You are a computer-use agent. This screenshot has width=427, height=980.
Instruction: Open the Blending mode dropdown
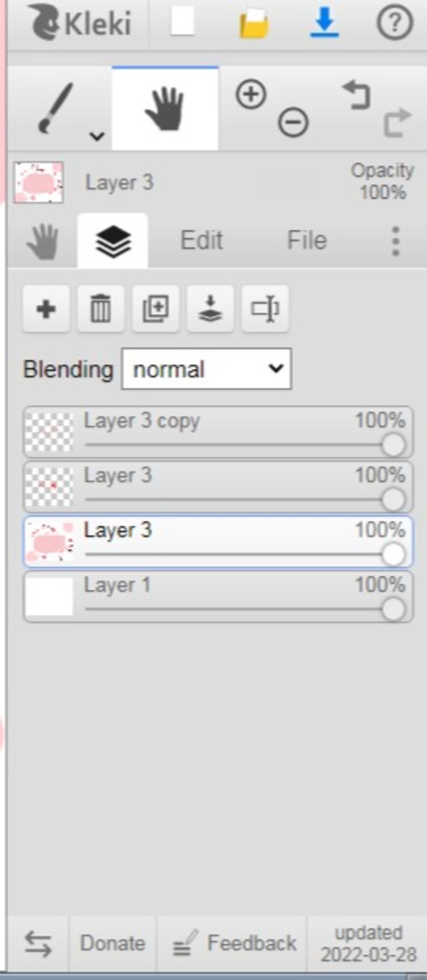[206, 369]
